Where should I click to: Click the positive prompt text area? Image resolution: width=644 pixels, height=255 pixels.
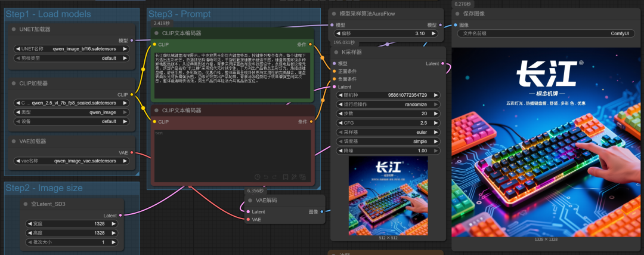coord(233,75)
